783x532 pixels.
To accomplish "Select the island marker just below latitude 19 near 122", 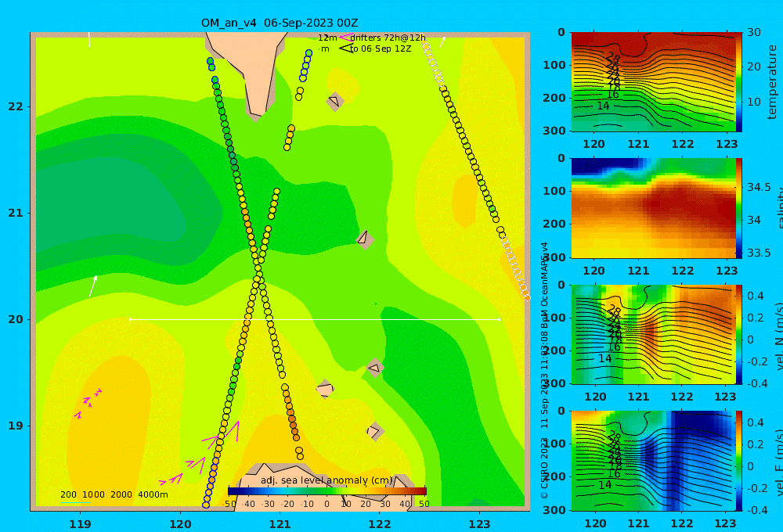I will coord(375,431).
